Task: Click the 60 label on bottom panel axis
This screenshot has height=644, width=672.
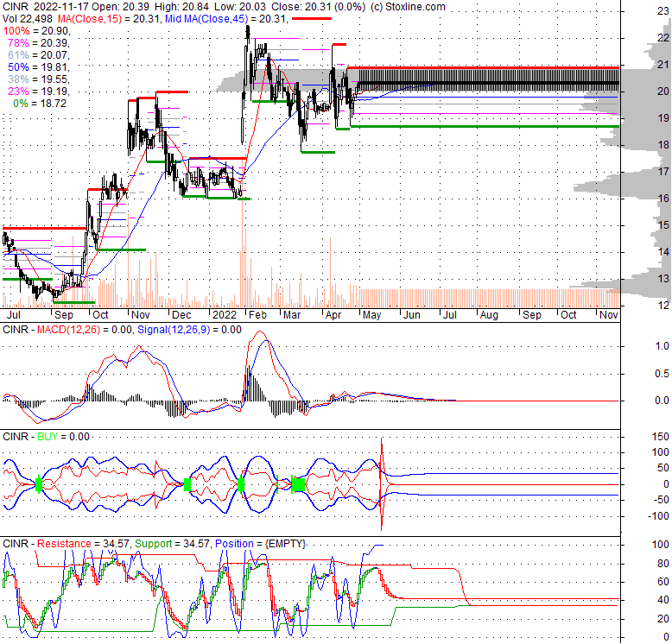Action: [663, 582]
